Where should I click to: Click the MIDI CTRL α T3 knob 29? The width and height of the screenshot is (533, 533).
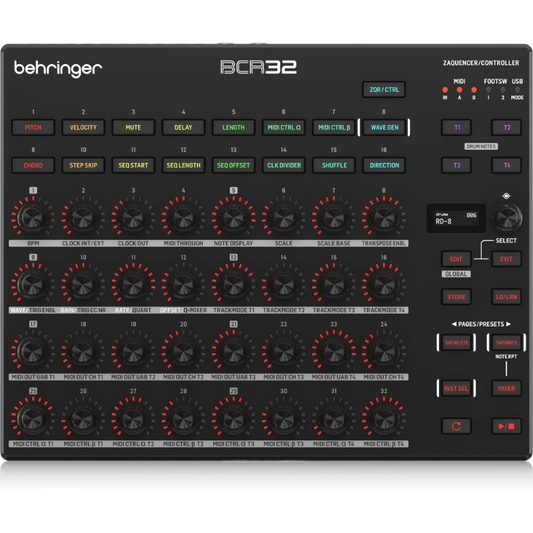233,418
